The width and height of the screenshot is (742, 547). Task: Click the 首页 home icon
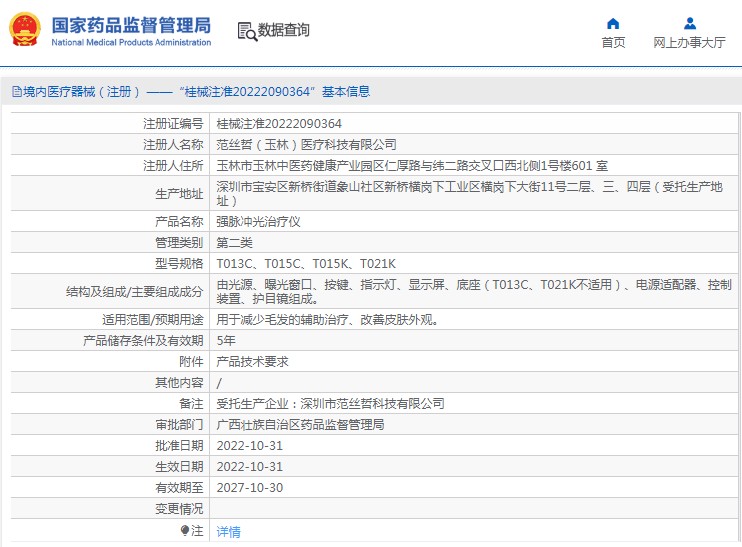(613, 23)
